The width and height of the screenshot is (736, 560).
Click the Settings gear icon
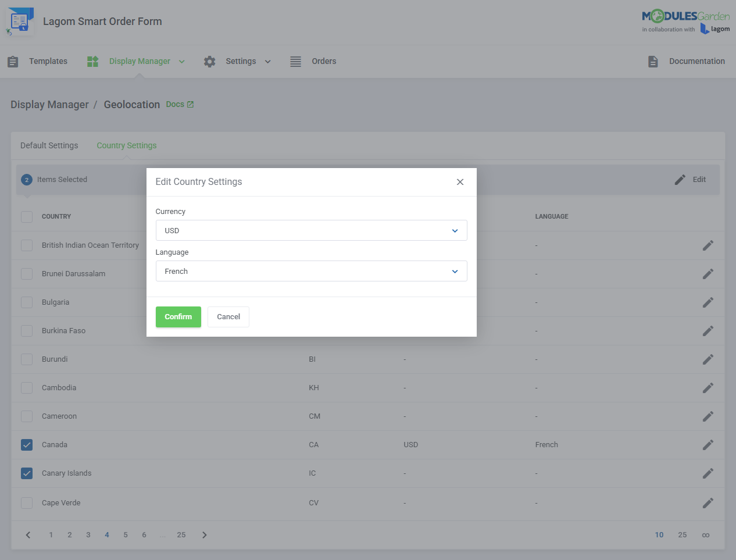pyautogui.click(x=209, y=62)
